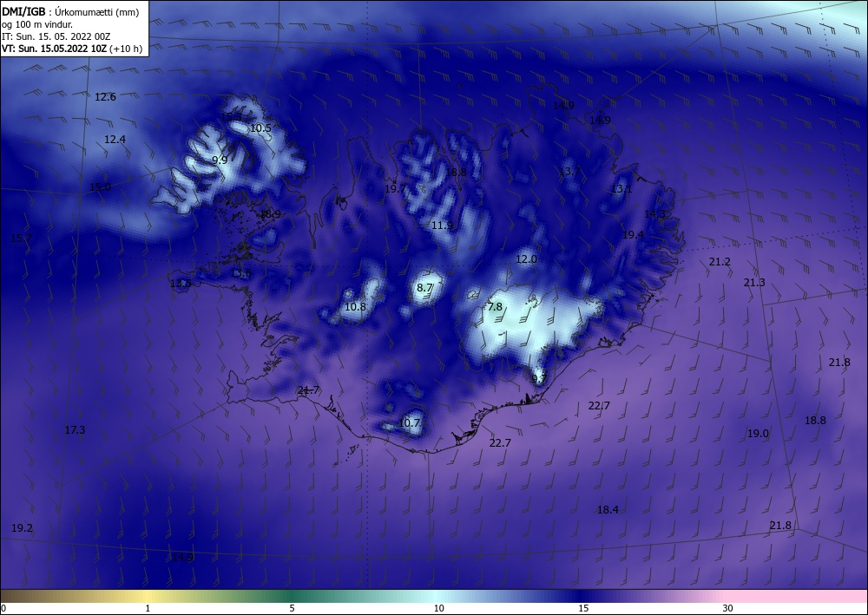868x615 pixels.
Task: Click the 9.7 value label
Action: [x=539, y=379]
